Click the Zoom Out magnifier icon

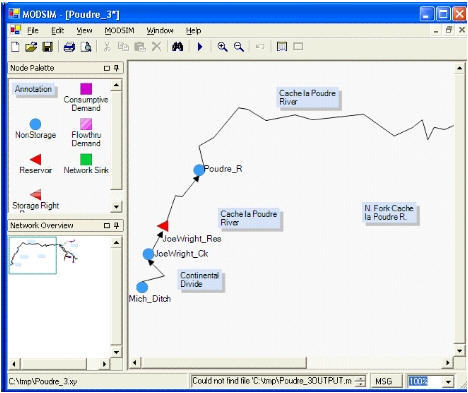239,47
